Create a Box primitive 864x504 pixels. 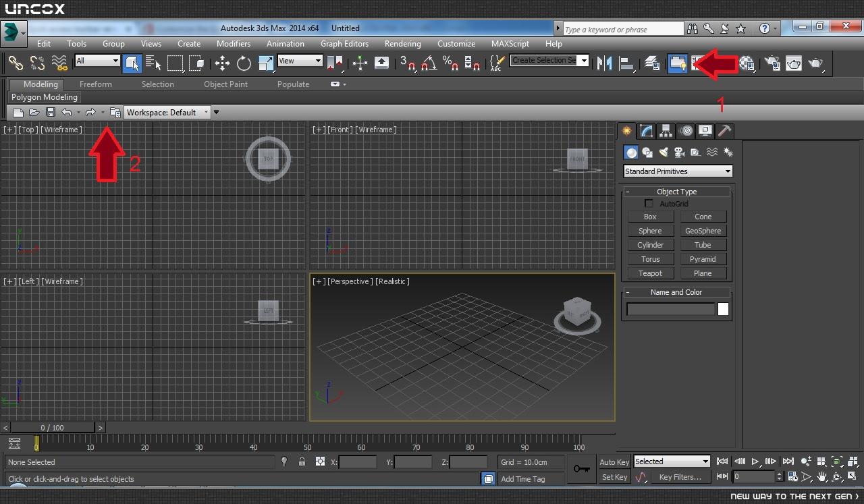click(x=650, y=217)
